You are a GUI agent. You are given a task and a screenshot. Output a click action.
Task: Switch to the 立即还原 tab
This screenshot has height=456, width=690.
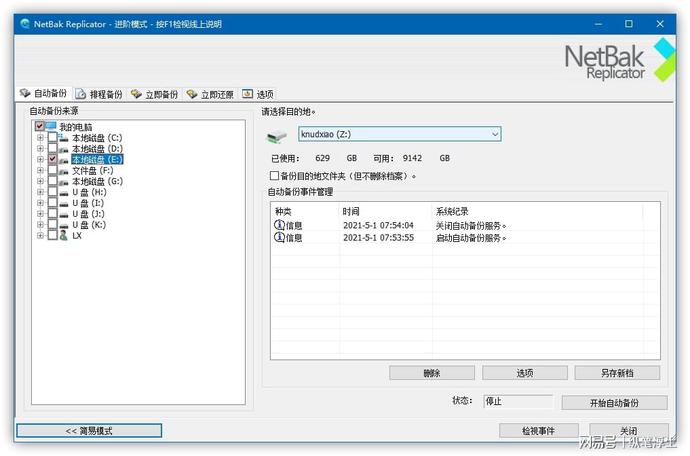click(210, 94)
